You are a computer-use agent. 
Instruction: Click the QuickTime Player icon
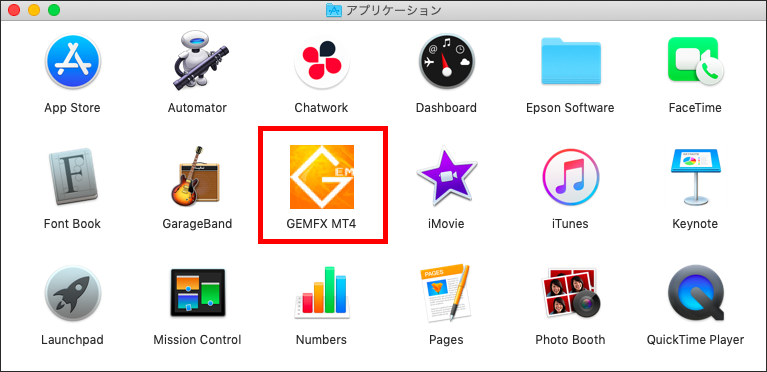(x=695, y=294)
